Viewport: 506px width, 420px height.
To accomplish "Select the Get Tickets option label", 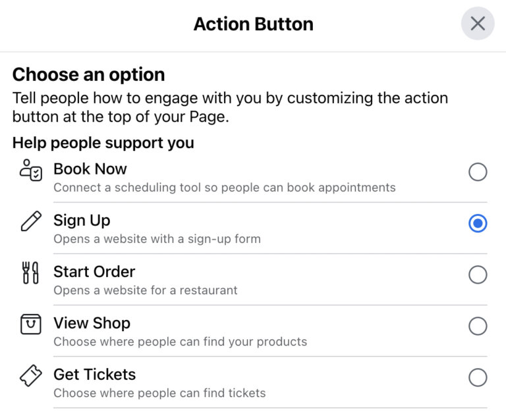I will [x=94, y=375].
